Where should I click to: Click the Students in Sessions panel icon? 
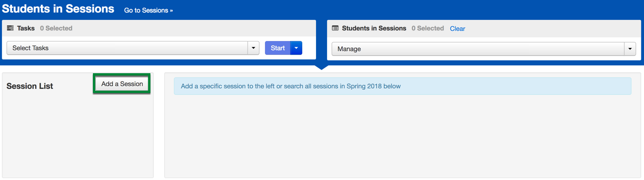335,28
